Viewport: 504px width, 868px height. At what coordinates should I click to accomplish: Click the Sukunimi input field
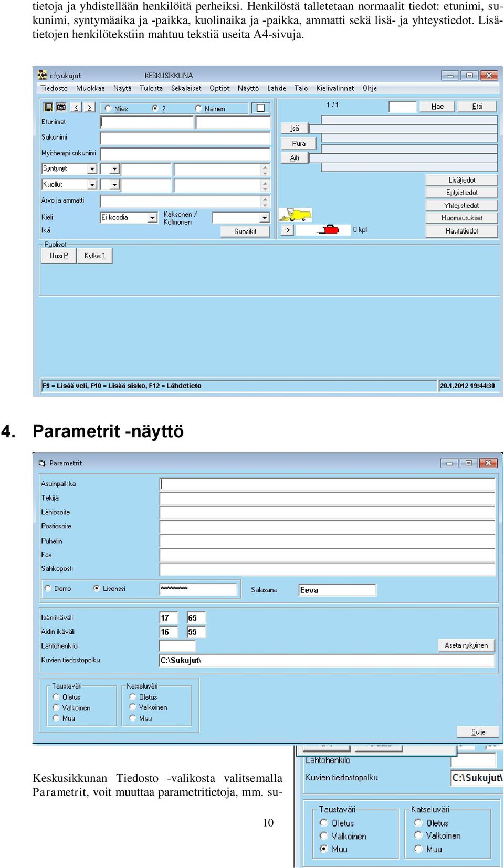click(185, 138)
